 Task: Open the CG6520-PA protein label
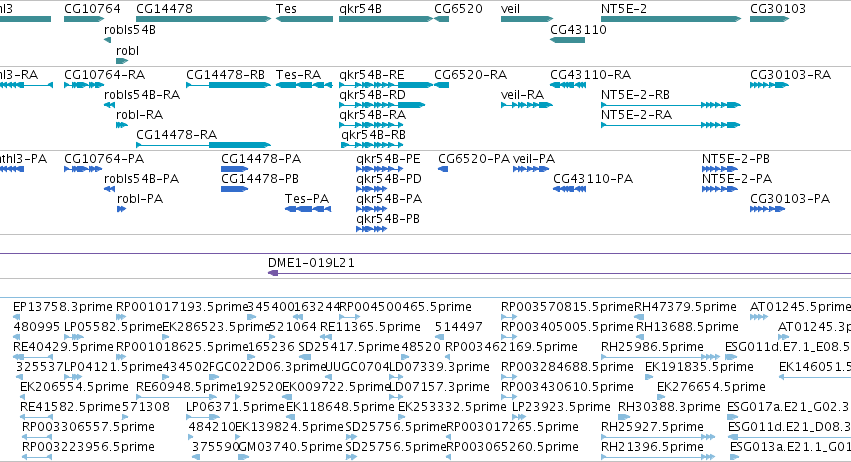(x=474, y=159)
